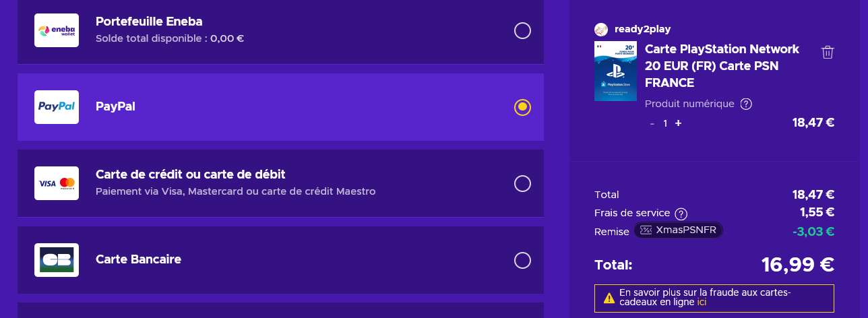Select Portefeuille Eneba radio button

(x=522, y=30)
